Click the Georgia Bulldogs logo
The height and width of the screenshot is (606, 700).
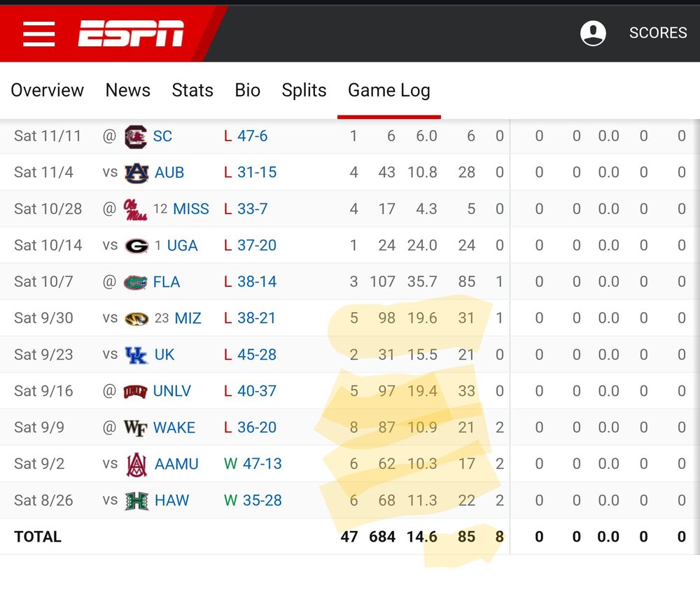136,246
